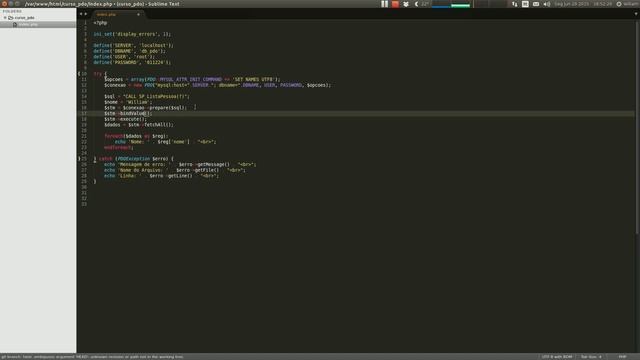The height and width of the screenshot is (360, 640).
Task: Click the endforeach line
Action: click(x=119, y=147)
